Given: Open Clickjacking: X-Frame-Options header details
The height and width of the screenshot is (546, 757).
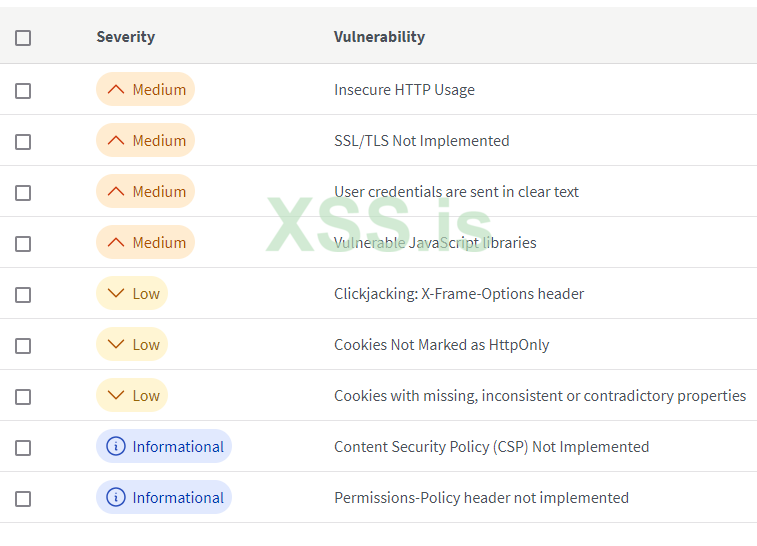Looking at the screenshot, I should point(459,294).
